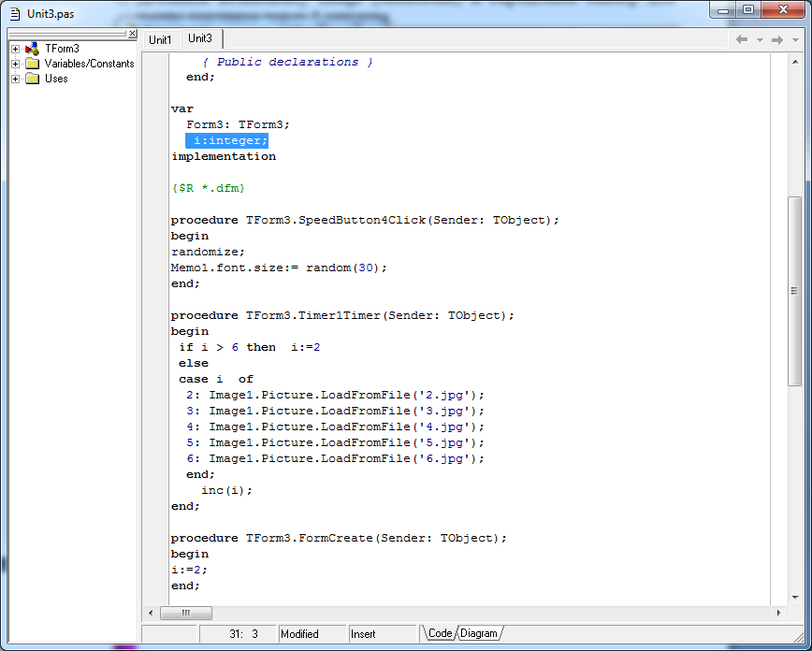Open the Code view tab
This screenshot has height=651, width=812.
(440, 633)
